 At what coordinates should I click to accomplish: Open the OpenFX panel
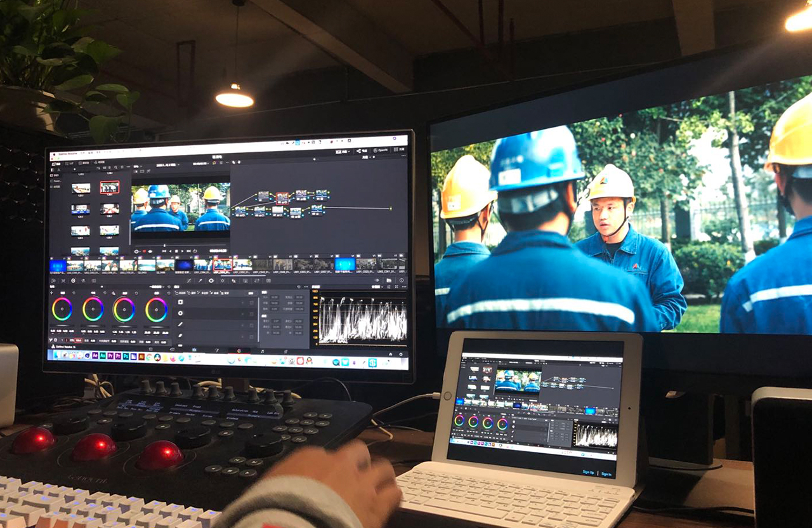point(380,150)
